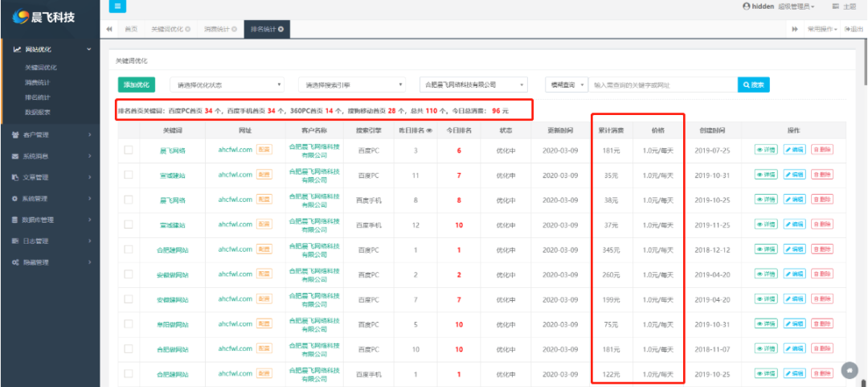Click the keyword or URL search input field
This screenshot has width=868, height=387.
(x=662, y=84)
